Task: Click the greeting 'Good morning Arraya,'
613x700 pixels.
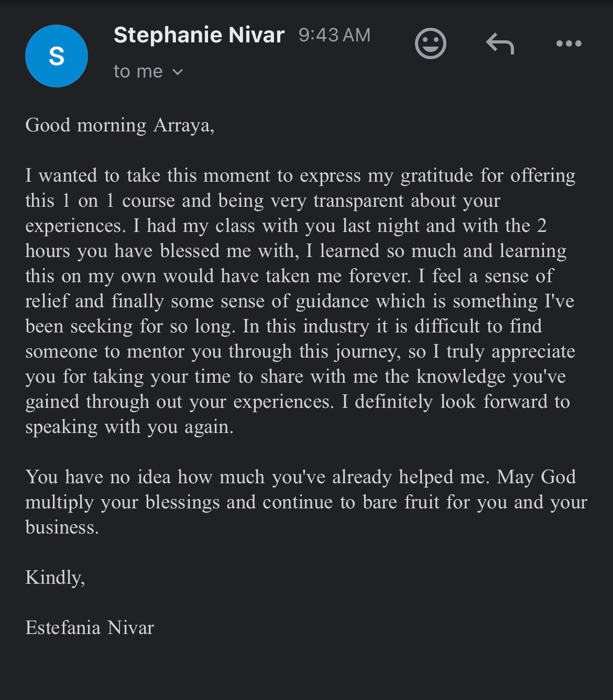Action: 120,126
